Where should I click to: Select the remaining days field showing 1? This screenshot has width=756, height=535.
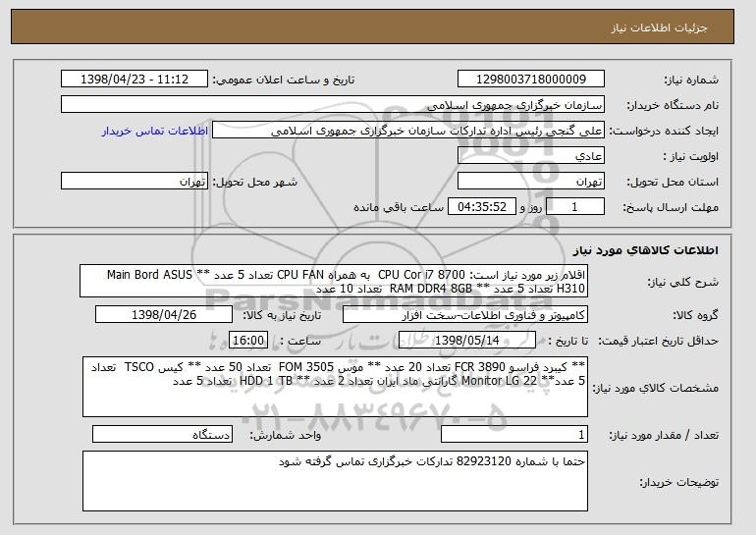point(574,207)
